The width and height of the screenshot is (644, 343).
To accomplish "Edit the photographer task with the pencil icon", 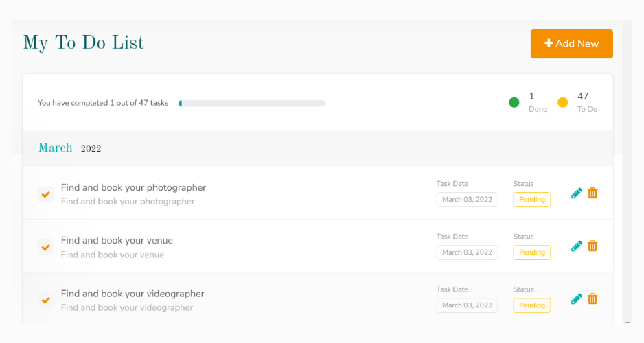I will (x=576, y=193).
